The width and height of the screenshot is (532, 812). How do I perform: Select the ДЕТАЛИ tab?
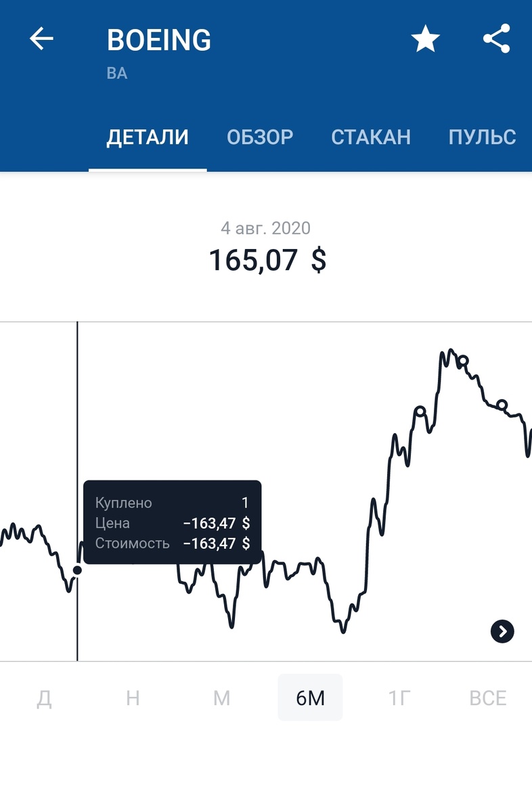click(148, 137)
